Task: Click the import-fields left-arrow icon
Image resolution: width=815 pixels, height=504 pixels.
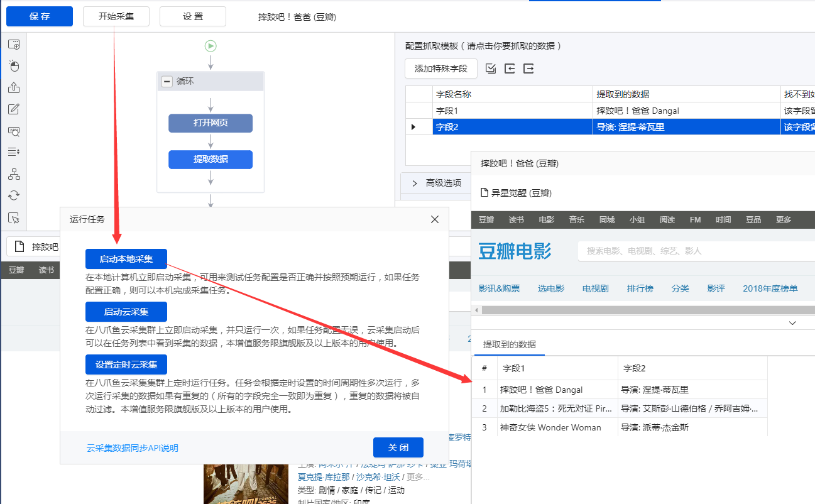Action: [x=510, y=68]
